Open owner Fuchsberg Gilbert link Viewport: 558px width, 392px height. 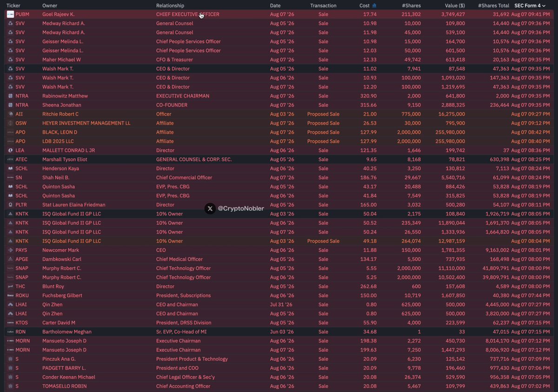pyautogui.click(x=62, y=295)
